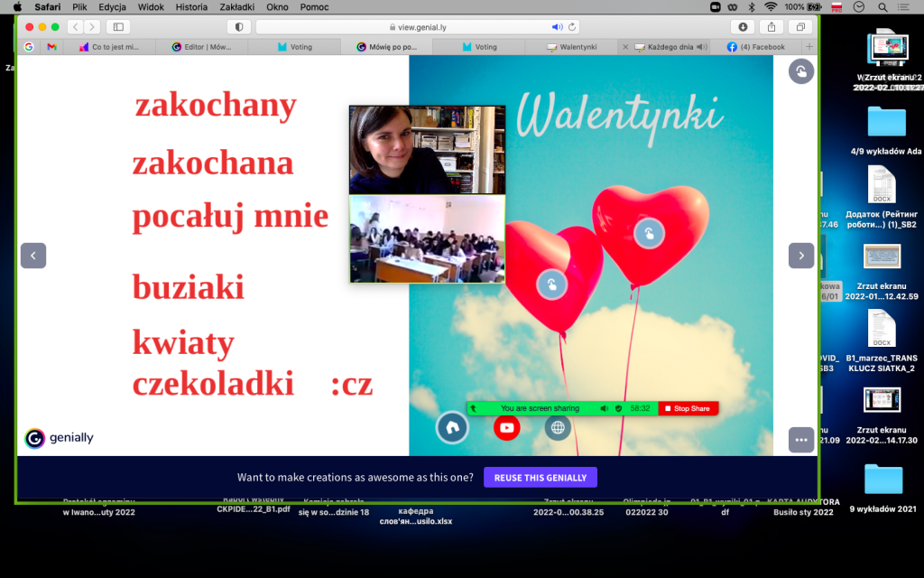924x578 pixels.
Task: Click the interactive marker on the left heart balloon
Action: (x=551, y=284)
